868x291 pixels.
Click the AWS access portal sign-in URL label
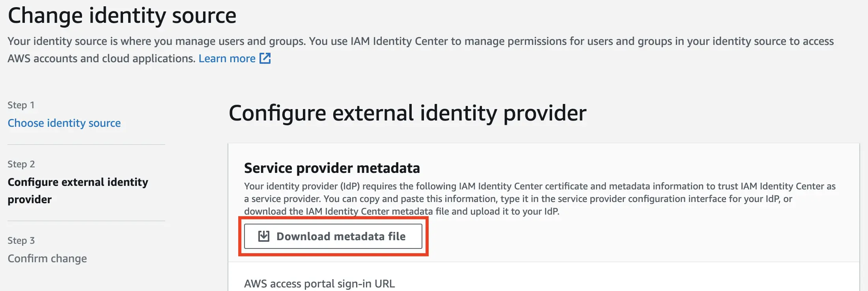pos(319,284)
